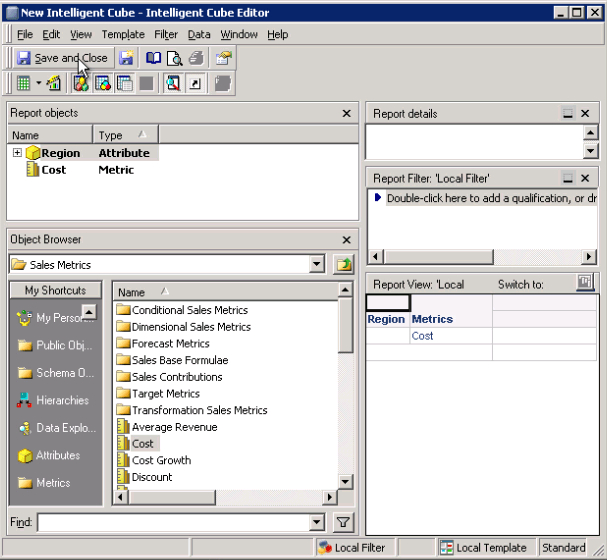Click the grayed-out printer icon
Image resolution: width=607 pixels, height=560 pixels.
point(196,58)
